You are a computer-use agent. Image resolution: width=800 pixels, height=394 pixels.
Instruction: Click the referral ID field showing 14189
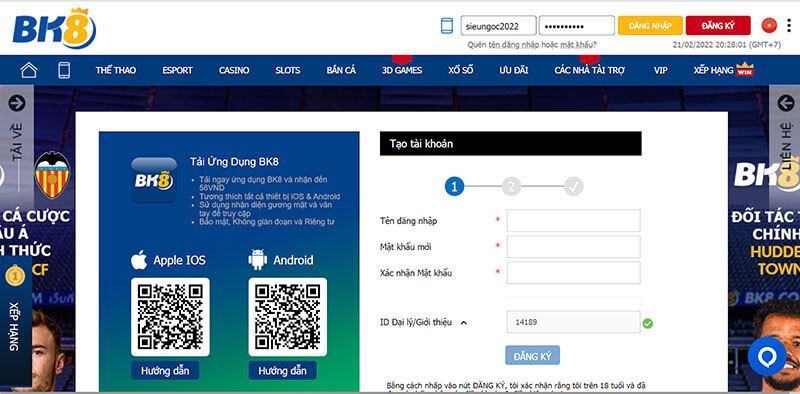coord(573,322)
